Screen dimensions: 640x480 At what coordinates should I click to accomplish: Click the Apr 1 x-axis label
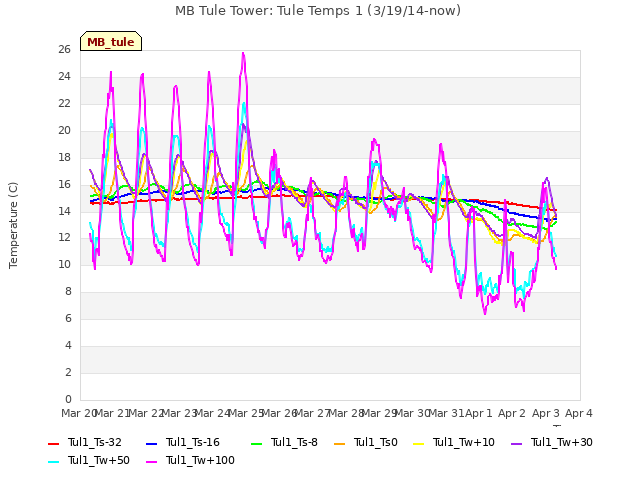point(479,413)
